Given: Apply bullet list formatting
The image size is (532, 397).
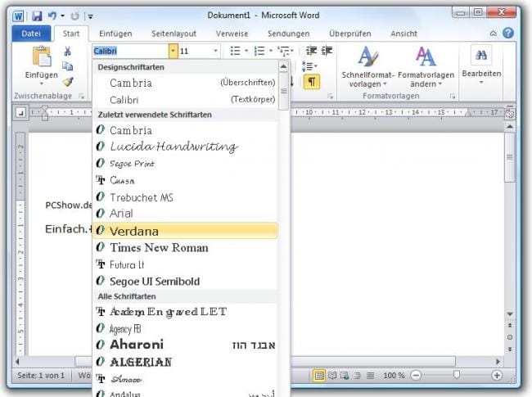Looking at the screenshot, I should pyautogui.click(x=235, y=51).
